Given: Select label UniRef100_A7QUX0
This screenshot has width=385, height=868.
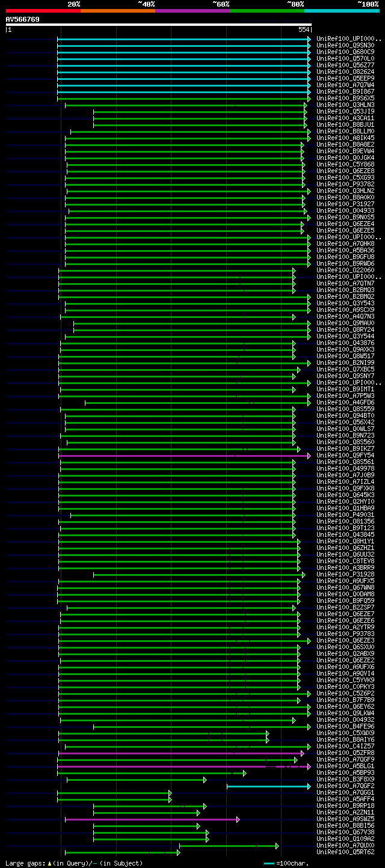Looking at the screenshot, I should [345, 845].
